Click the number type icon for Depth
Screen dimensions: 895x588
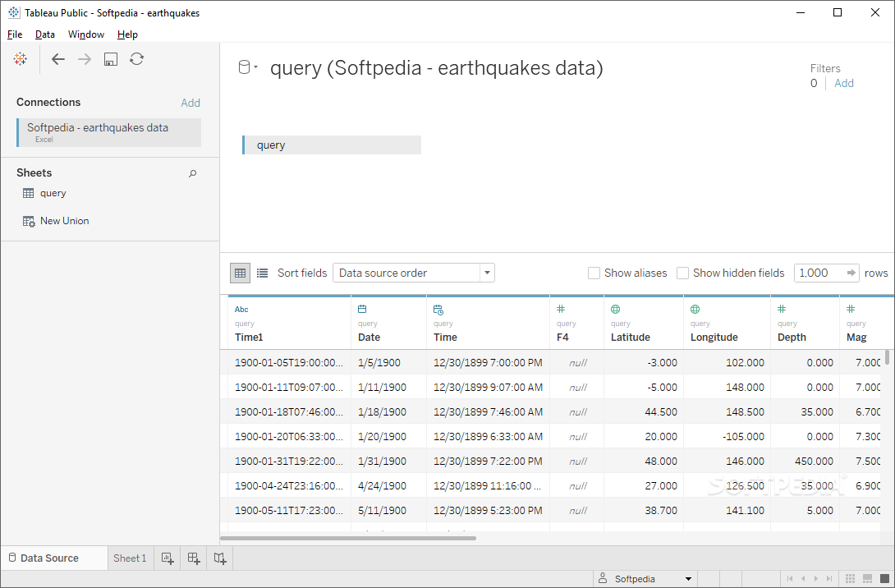(782, 309)
